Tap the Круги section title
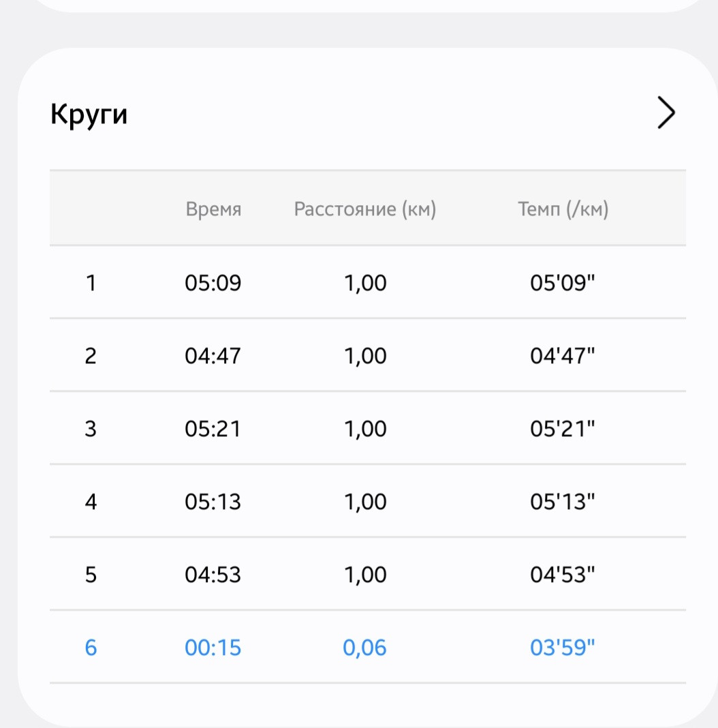The image size is (718, 728). coord(89,115)
